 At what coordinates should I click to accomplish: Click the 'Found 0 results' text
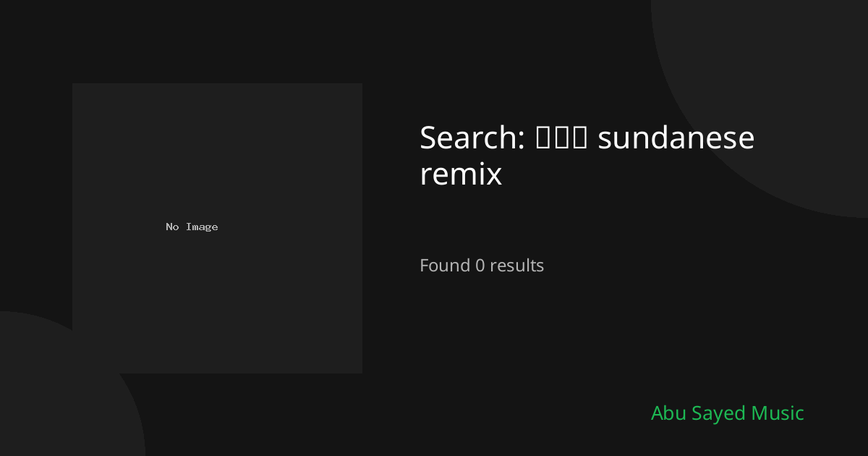[x=482, y=266]
